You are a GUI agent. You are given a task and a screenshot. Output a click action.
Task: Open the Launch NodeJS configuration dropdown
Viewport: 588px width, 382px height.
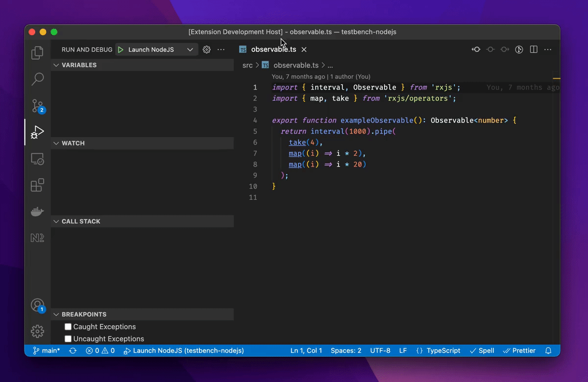(157, 49)
